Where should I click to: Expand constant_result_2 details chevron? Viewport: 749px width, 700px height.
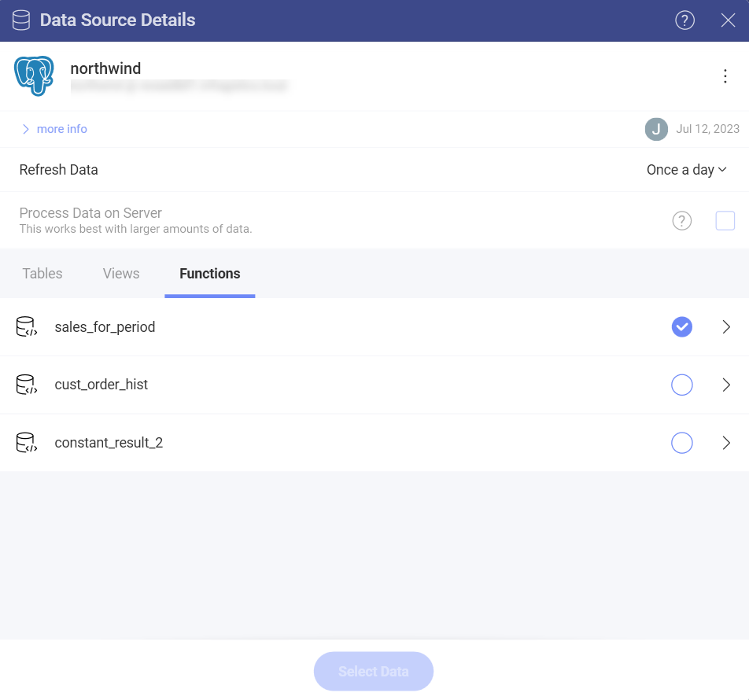tap(726, 443)
